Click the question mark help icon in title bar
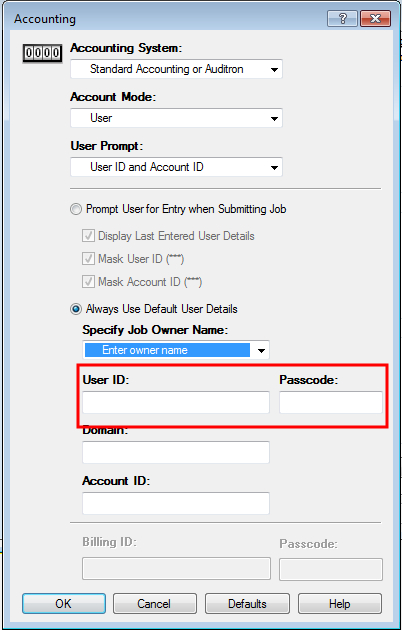Viewport: 402px width, 630px height. pos(343,18)
